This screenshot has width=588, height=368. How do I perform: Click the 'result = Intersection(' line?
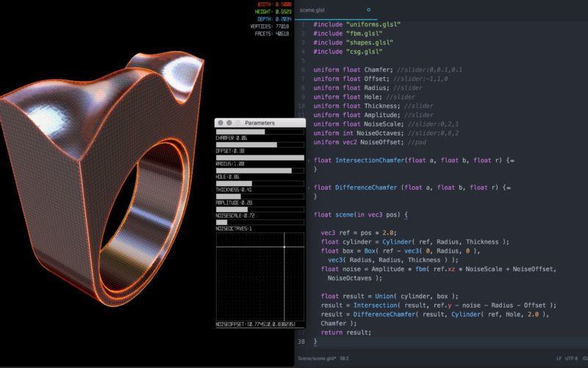point(439,305)
